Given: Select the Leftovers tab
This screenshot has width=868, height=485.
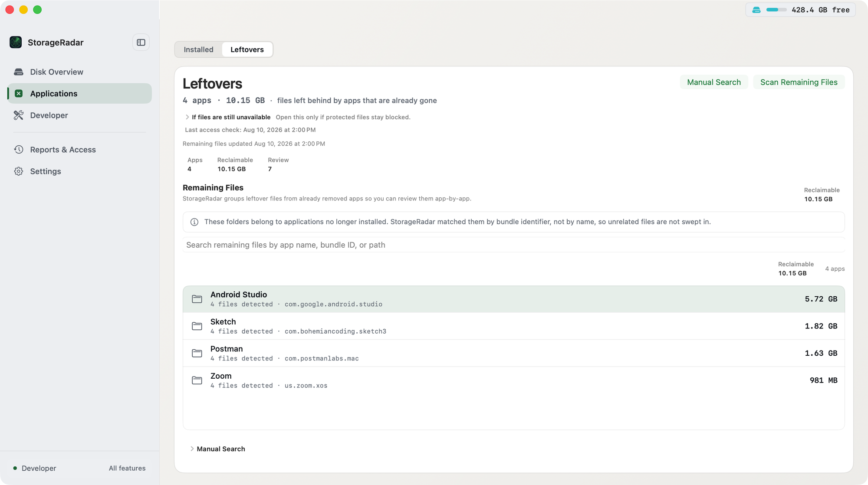Looking at the screenshot, I should coord(247,49).
